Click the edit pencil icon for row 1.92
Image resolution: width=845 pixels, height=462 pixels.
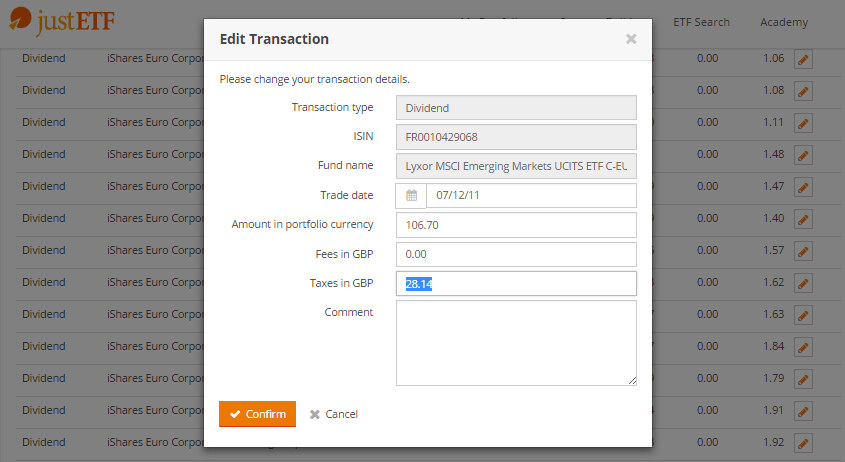(x=803, y=443)
